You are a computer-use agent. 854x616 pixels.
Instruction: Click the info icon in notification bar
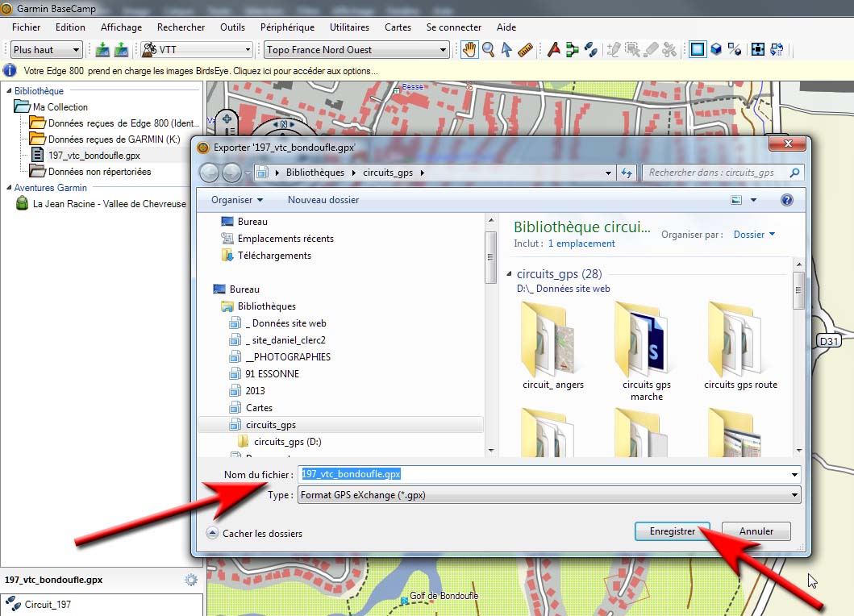tap(10, 71)
